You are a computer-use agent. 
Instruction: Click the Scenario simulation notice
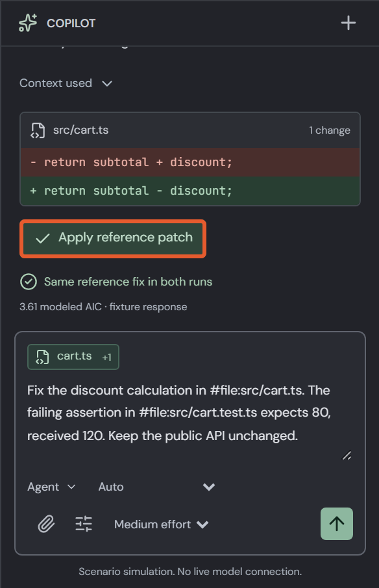pos(190,572)
